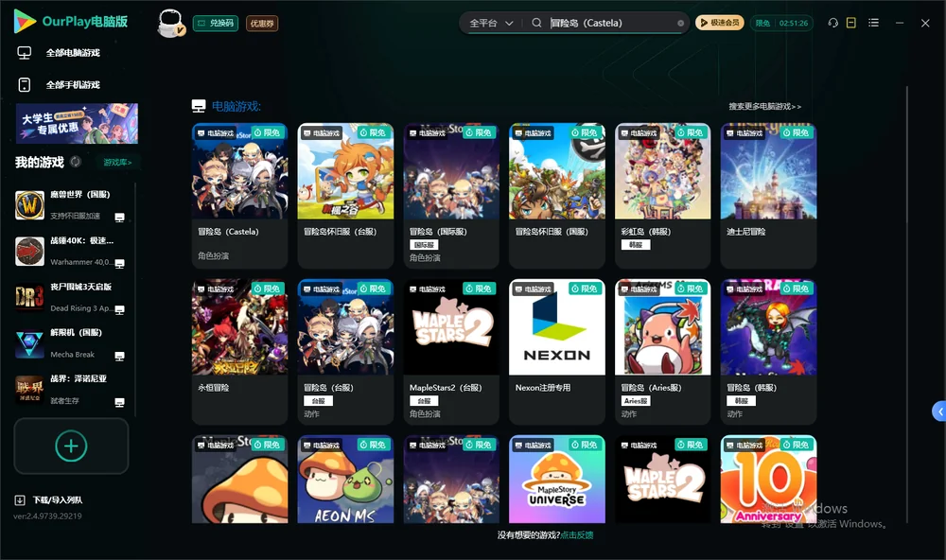Click 搜索更多电脑游戏>> link
The height and width of the screenshot is (560, 946).
[764, 106]
